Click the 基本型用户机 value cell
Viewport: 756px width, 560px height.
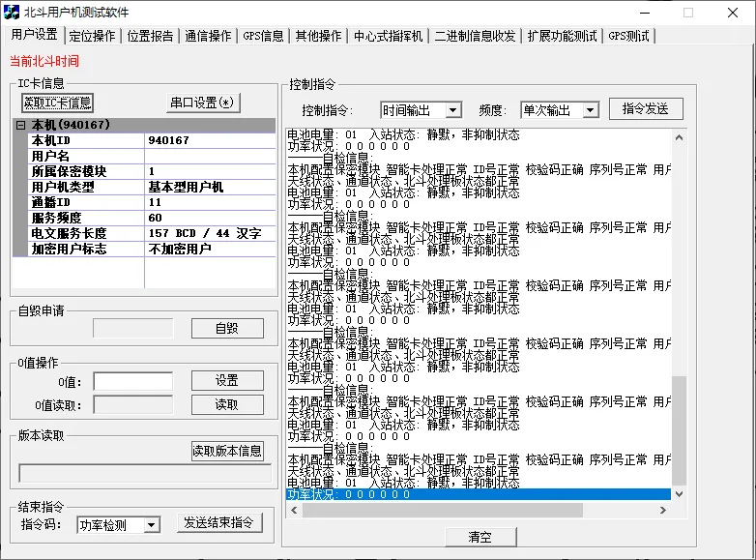pos(210,187)
